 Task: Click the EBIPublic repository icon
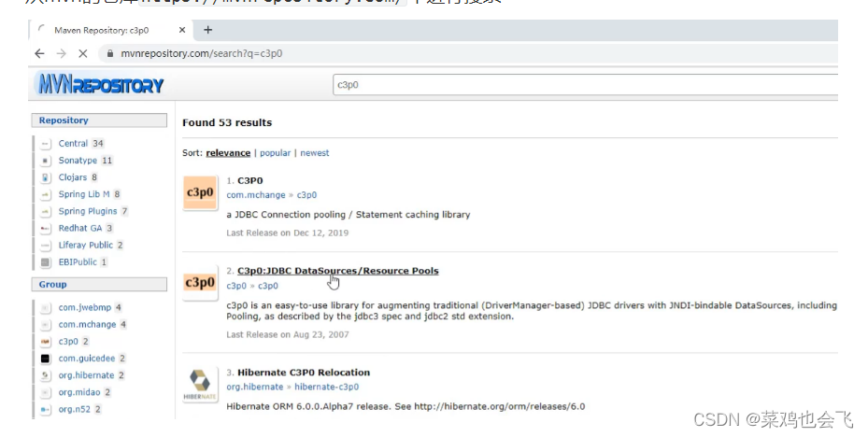[x=46, y=262]
